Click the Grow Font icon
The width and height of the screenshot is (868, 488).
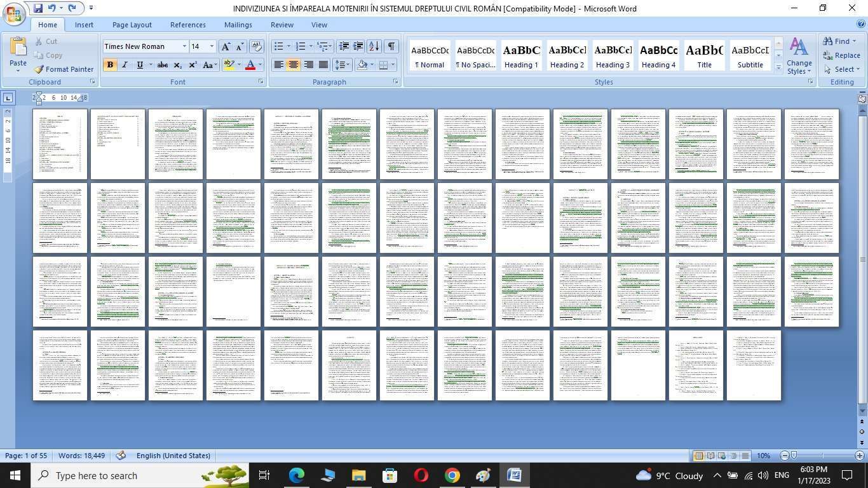[225, 46]
